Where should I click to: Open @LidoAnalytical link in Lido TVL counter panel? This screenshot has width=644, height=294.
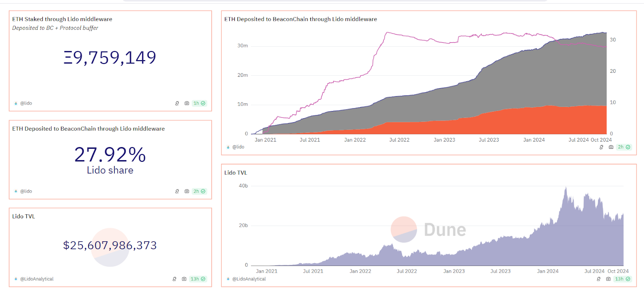point(37,279)
